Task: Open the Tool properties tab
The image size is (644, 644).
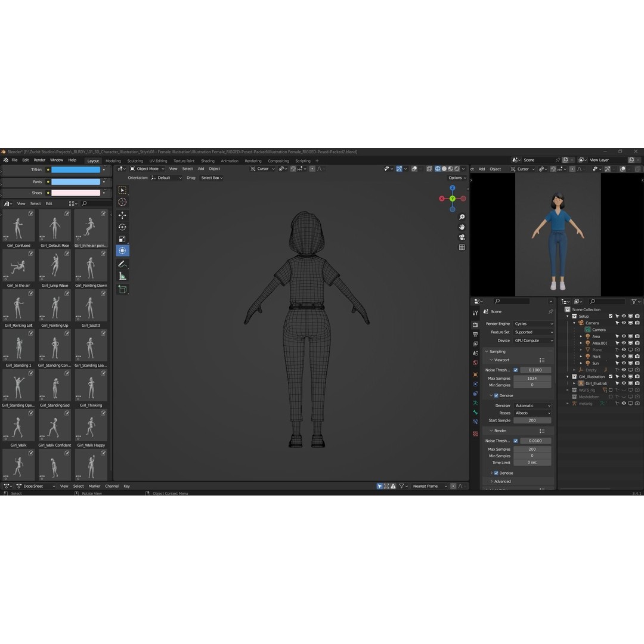Action: [475, 314]
